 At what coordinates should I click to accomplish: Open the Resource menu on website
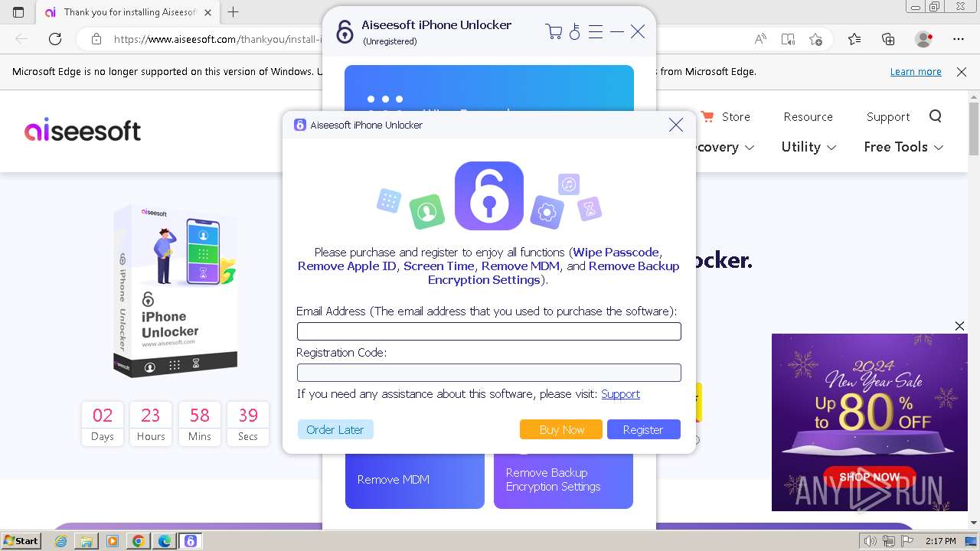tap(808, 116)
